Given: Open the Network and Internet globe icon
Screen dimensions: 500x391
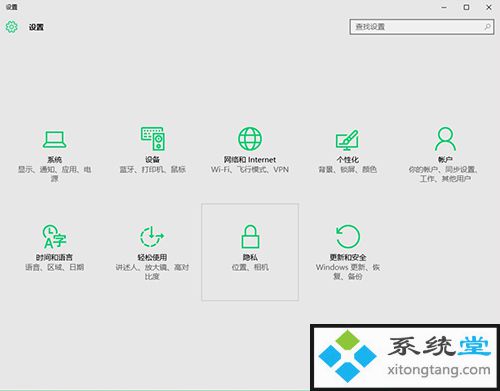Looking at the screenshot, I should pos(250,139).
